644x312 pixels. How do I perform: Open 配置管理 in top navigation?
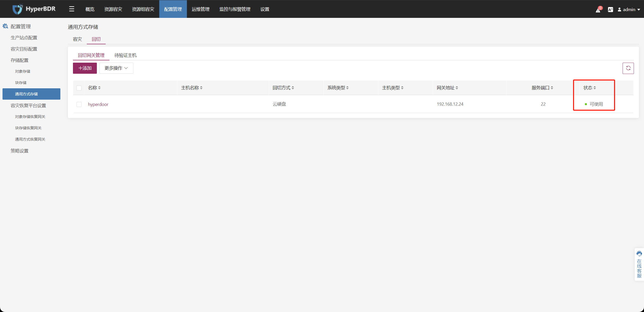pos(173,9)
